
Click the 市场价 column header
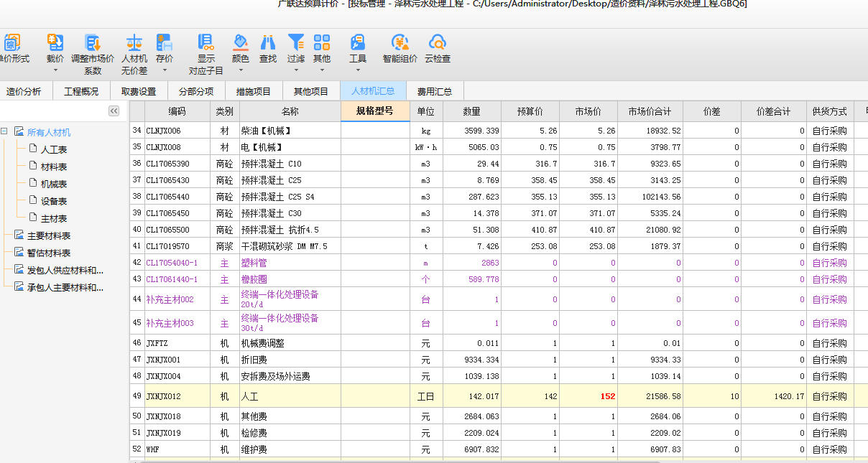tap(588, 111)
